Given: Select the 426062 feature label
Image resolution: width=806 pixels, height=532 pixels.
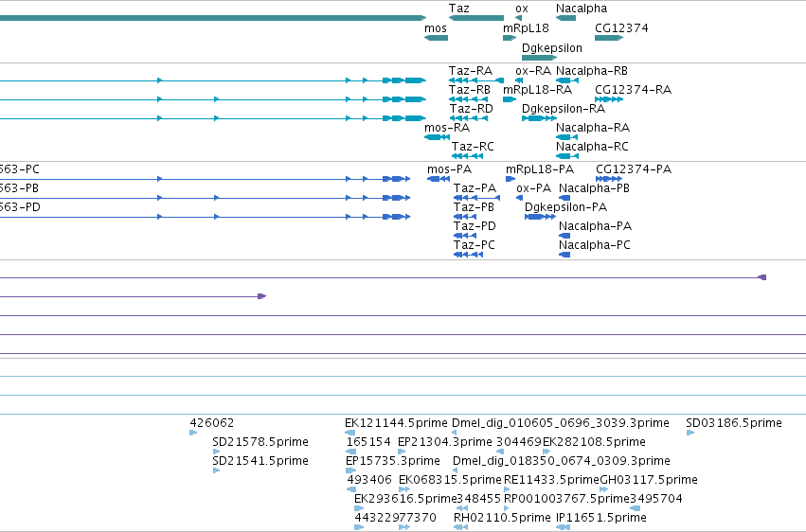Looking at the screenshot, I should (x=212, y=423).
